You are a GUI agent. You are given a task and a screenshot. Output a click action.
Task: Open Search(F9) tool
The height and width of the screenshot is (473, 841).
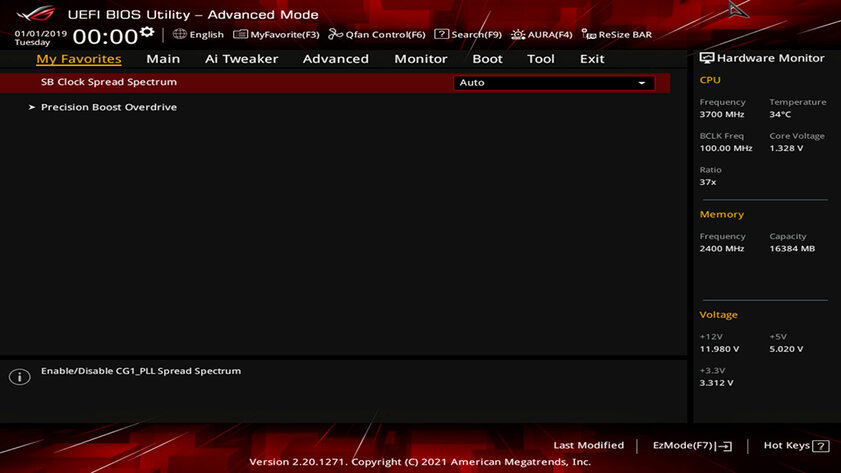468,34
